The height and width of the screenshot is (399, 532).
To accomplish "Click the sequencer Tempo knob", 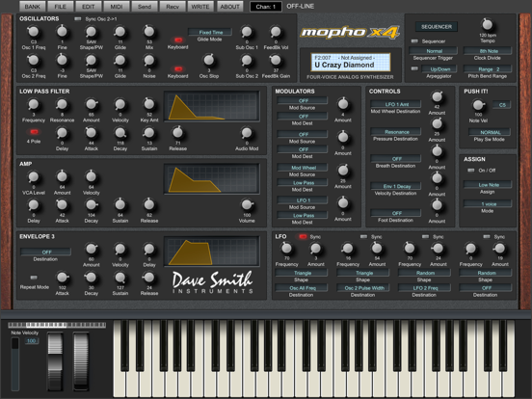I will point(488,24).
